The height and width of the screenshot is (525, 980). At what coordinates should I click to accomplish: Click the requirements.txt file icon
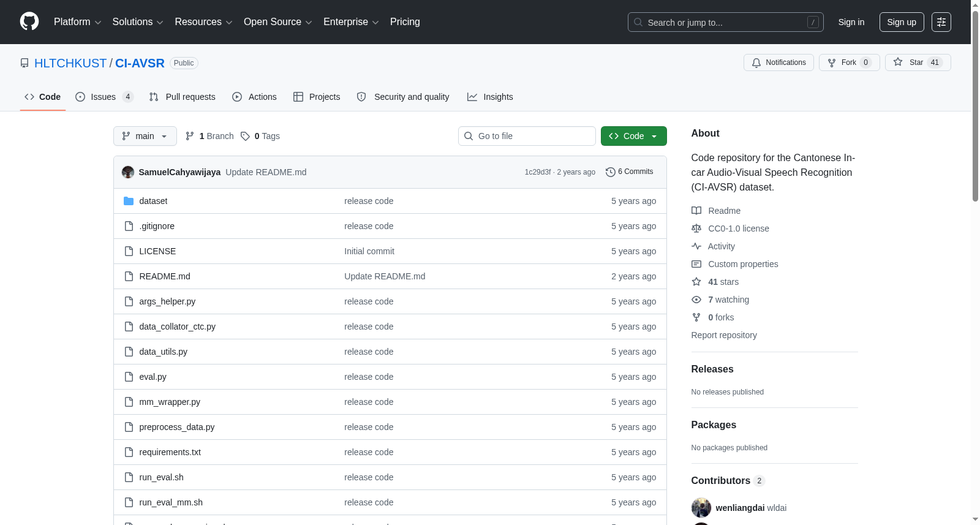click(129, 452)
